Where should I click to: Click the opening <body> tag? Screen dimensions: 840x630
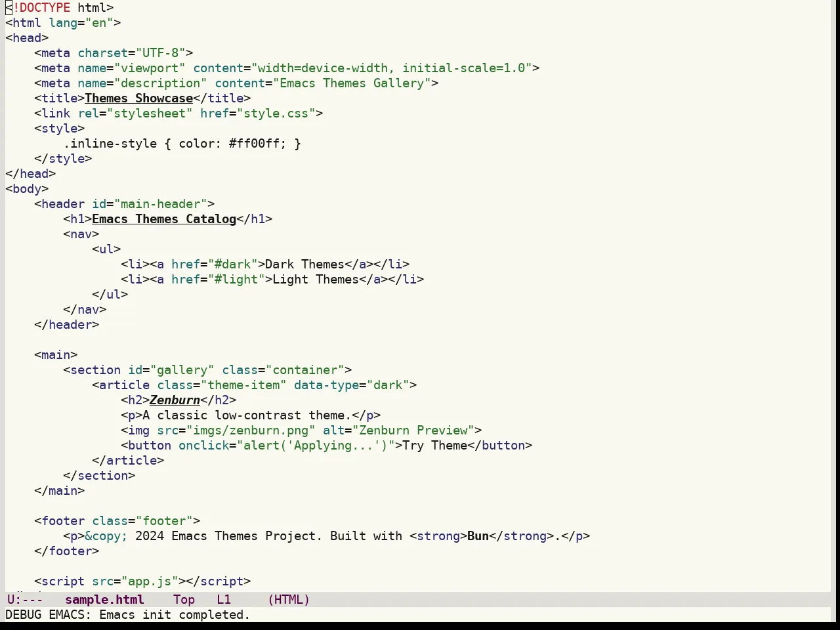(27, 189)
